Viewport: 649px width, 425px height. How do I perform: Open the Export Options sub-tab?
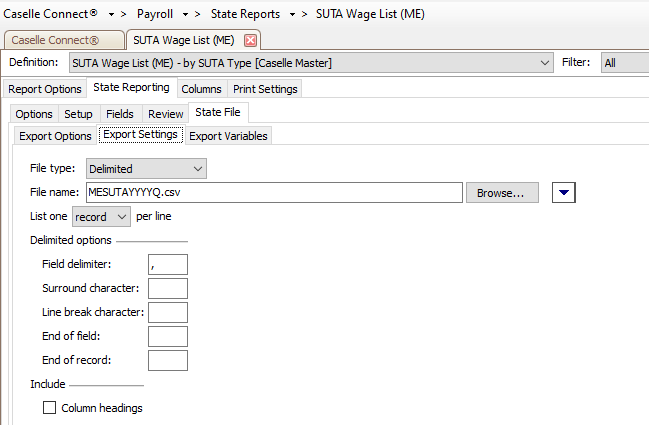(x=56, y=136)
